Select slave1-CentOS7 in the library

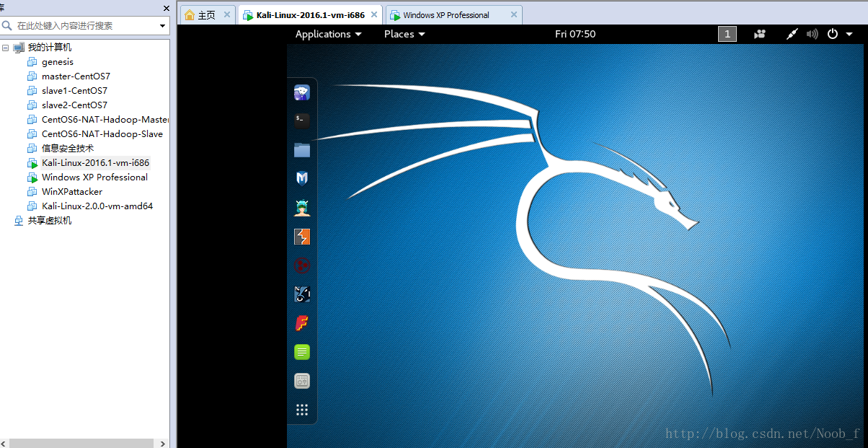74,91
